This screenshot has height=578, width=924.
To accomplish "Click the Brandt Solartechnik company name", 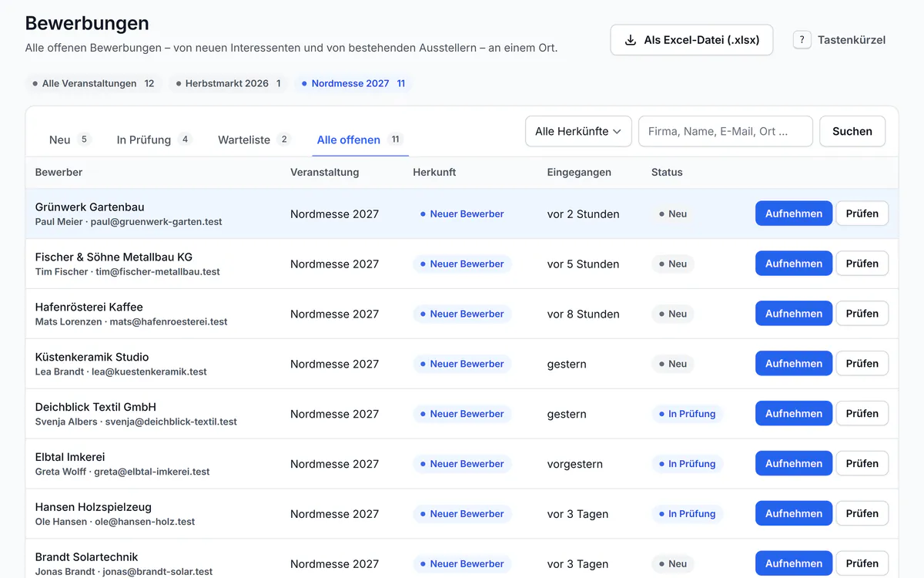I will point(86,557).
